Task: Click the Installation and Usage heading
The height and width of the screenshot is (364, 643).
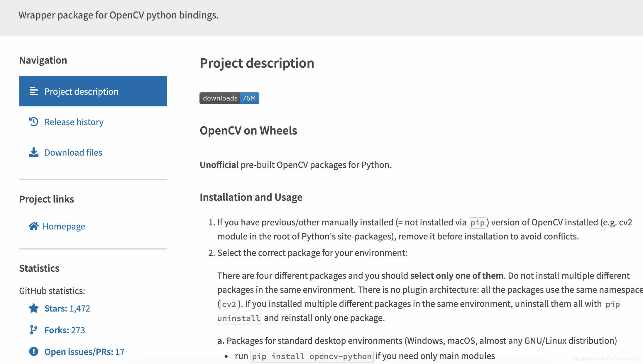Action: 251,197
